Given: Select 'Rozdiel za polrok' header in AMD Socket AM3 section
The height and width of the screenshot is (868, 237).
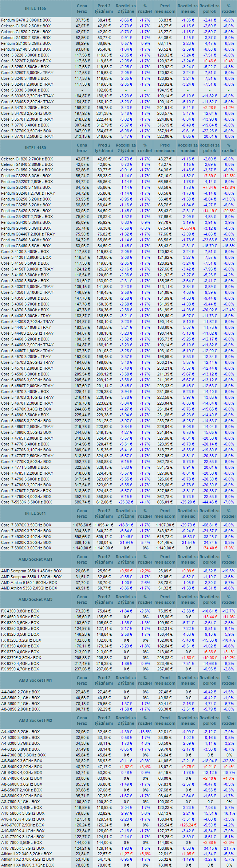Looking at the screenshot, I should (x=210, y=599).
